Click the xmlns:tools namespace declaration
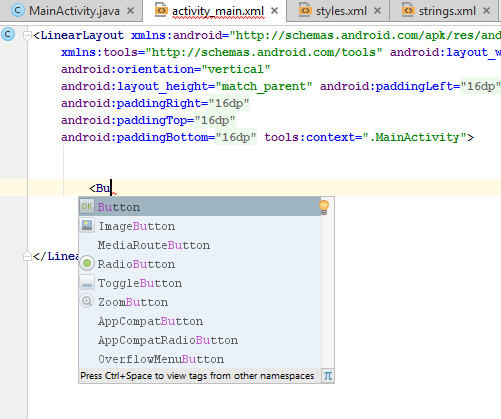Image resolution: width=501 pixels, height=419 pixels. click(x=222, y=52)
